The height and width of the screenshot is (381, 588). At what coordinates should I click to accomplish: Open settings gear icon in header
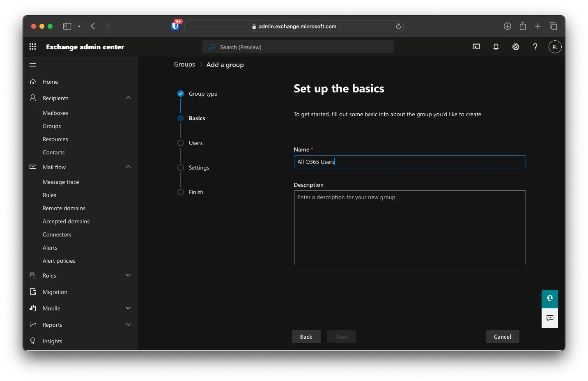pos(516,47)
